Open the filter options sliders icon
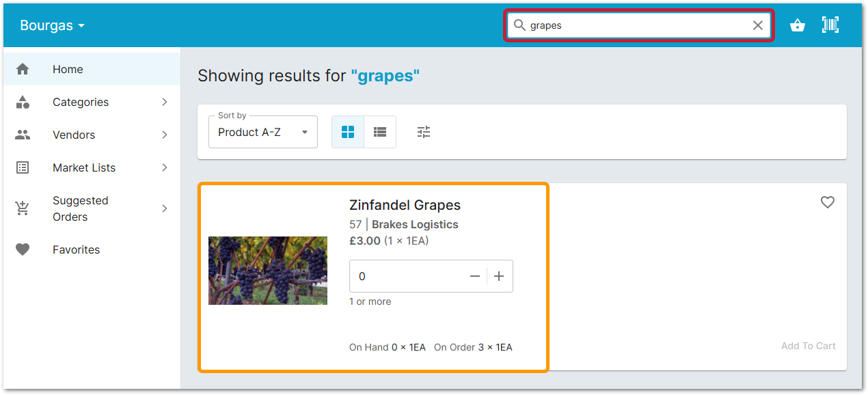 424,132
